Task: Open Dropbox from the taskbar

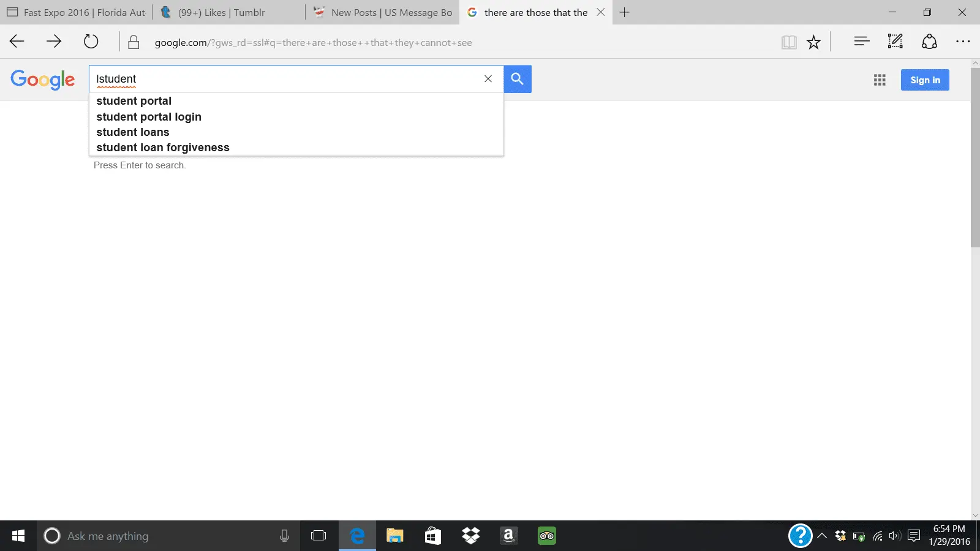Action: click(x=471, y=536)
